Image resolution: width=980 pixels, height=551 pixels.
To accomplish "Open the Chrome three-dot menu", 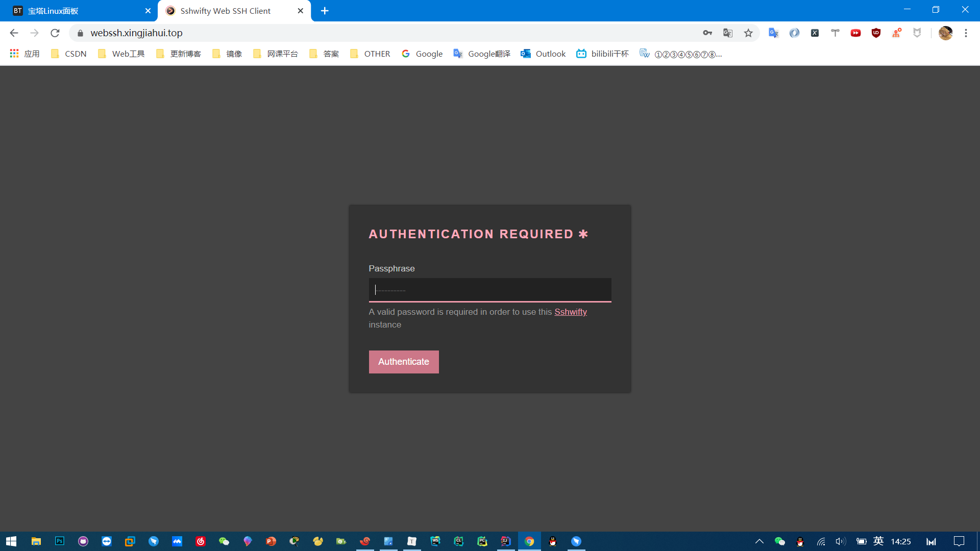I will 966,33.
